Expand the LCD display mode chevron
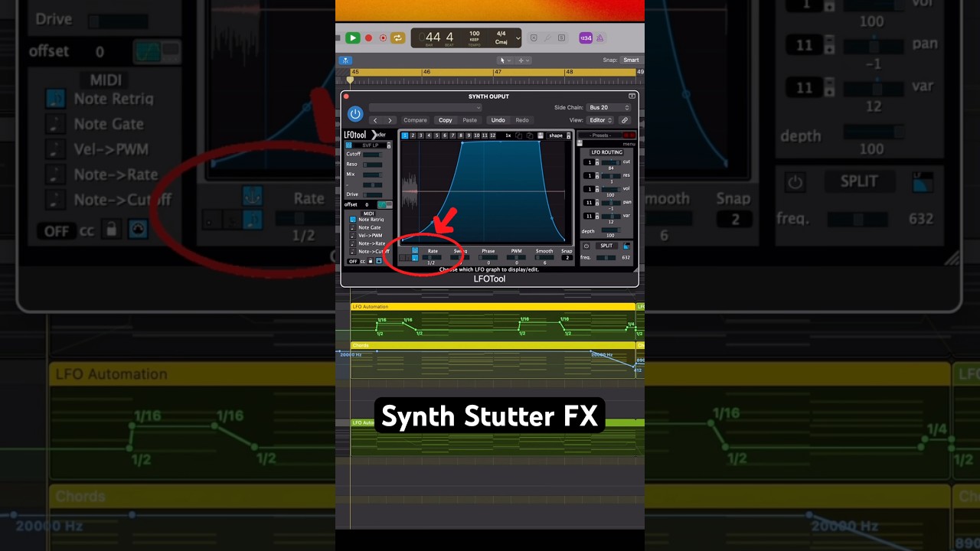980x551 pixels. click(x=518, y=37)
